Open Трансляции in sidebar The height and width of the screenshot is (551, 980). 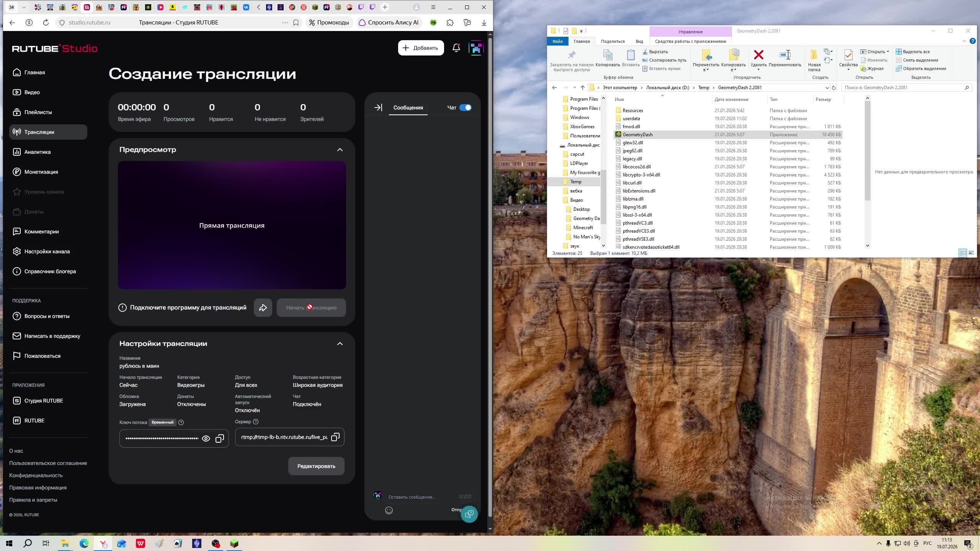pos(48,132)
